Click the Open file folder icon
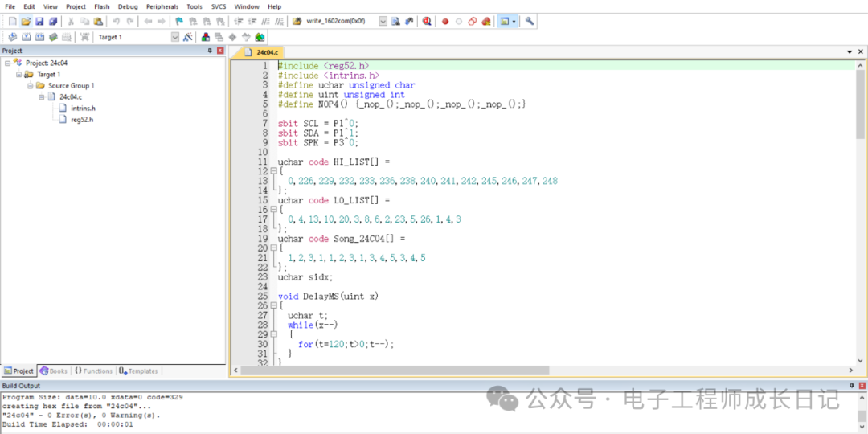Image resolution: width=868 pixels, height=434 pixels. tap(26, 22)
